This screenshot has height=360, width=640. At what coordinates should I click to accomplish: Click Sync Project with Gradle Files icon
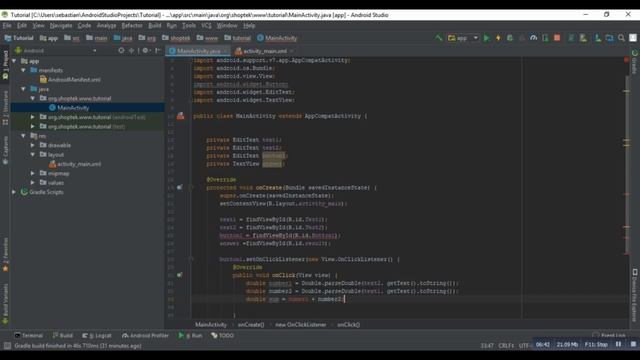click(x=571, y=38)
